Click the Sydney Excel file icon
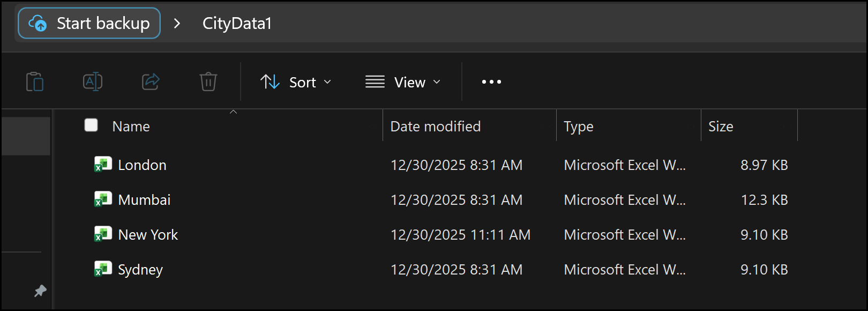The height and width of the screenshot is (311, 868). pyautogui.click(x=102, y=269)
